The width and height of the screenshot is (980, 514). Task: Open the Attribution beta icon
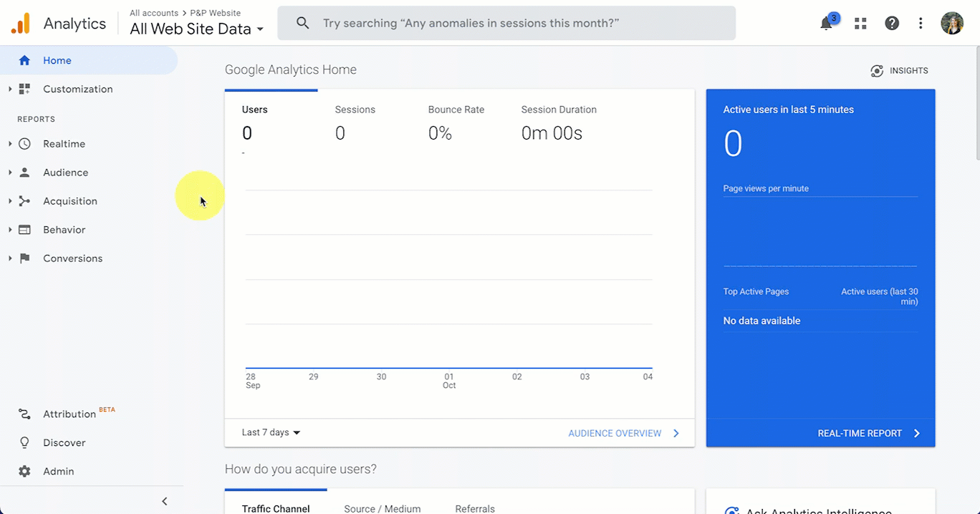[25, 414]
